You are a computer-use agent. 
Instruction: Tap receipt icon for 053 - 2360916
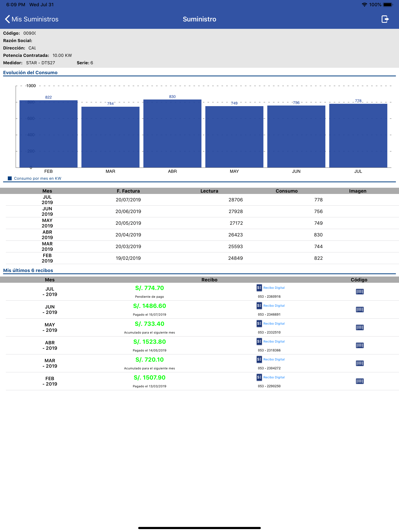coord(259,288)
